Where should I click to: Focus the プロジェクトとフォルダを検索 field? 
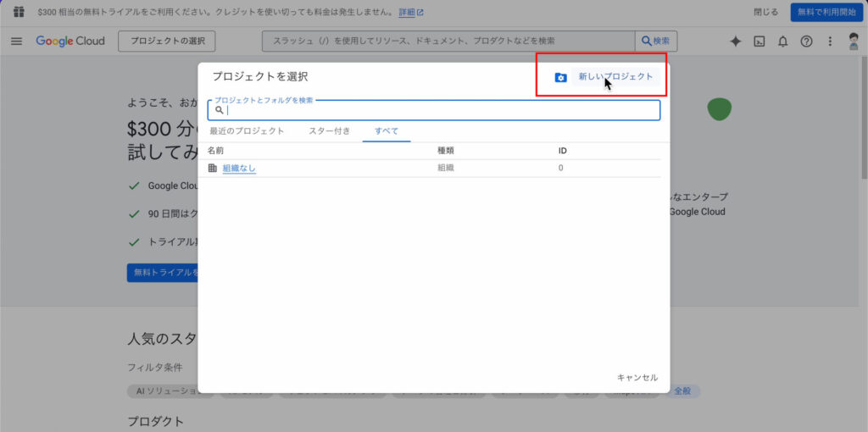click(433, 110)
